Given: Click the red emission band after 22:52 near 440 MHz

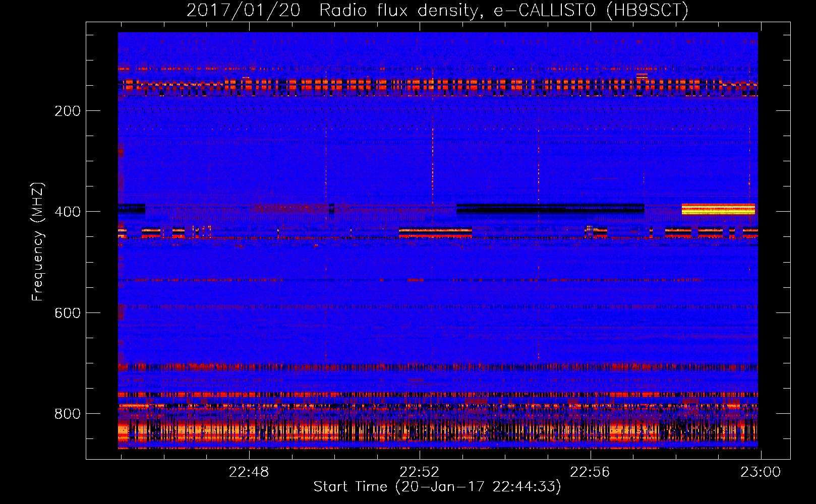Looking at the screenshot, I should pyautogui.click(x=435, y=232).
